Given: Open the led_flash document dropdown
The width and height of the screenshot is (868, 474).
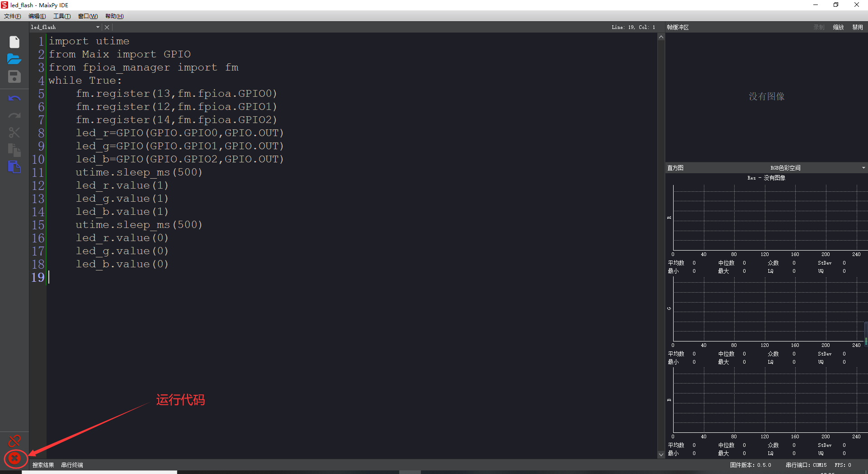Looking at the screenshot, I should tap(98, 27).
